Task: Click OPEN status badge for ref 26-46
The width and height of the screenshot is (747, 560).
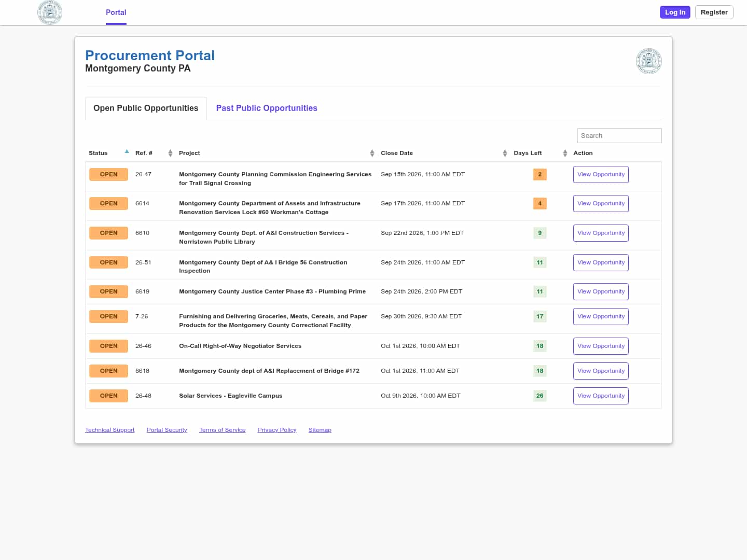Action: tap(109, 346)
